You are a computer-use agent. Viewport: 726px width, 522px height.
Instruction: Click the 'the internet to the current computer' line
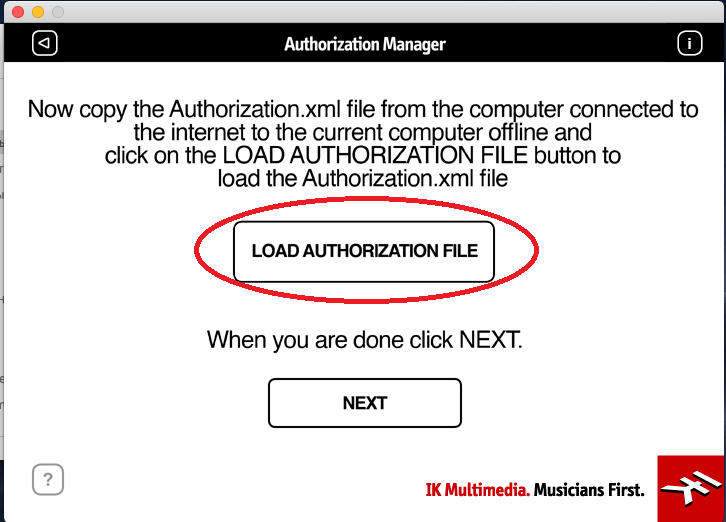coord(363,132)
